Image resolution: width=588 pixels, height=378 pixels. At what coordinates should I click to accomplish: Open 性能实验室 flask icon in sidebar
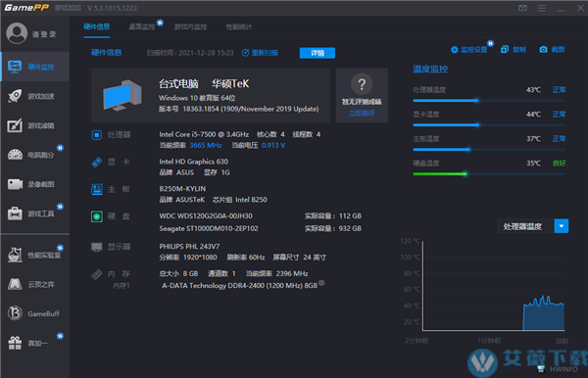(x=15, y=255)
